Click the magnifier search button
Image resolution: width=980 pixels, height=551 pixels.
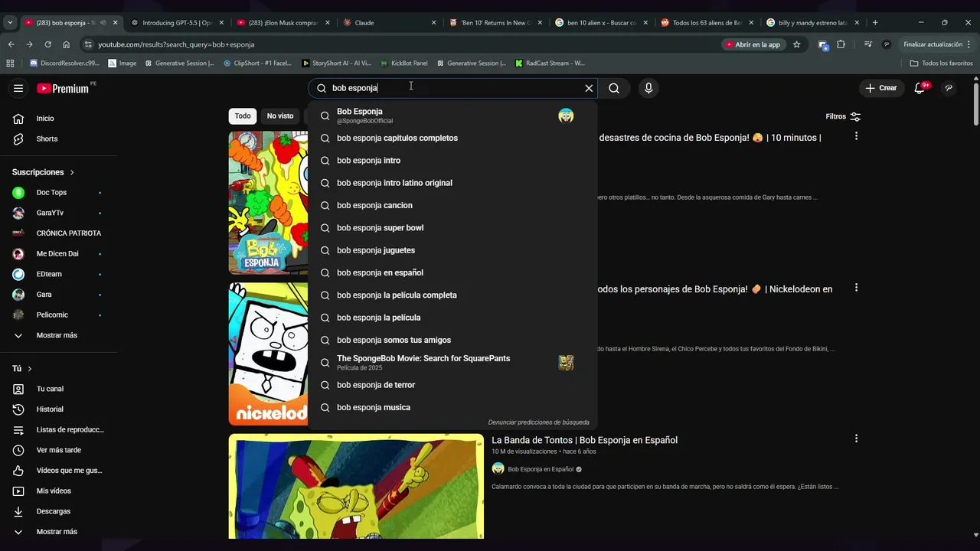coord(614,88)
